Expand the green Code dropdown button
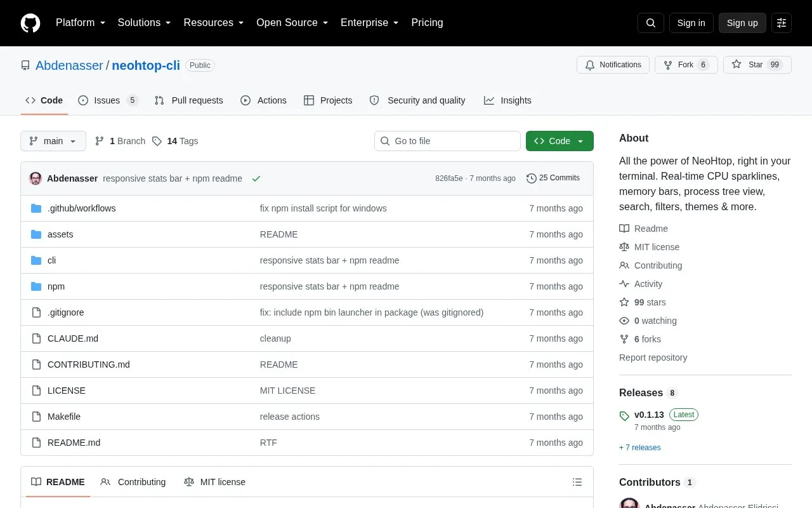812x508 pixels. click(x=560, y=141)
